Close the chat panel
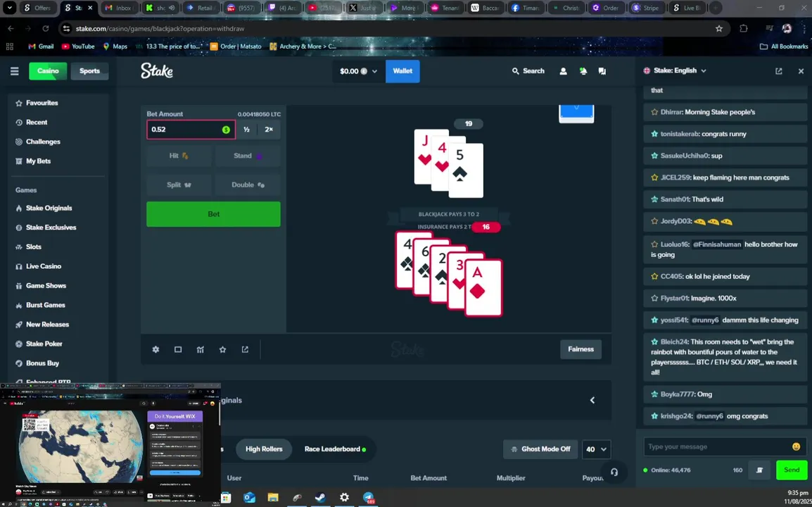Viewport: 812px width, 507px height. 801,71
